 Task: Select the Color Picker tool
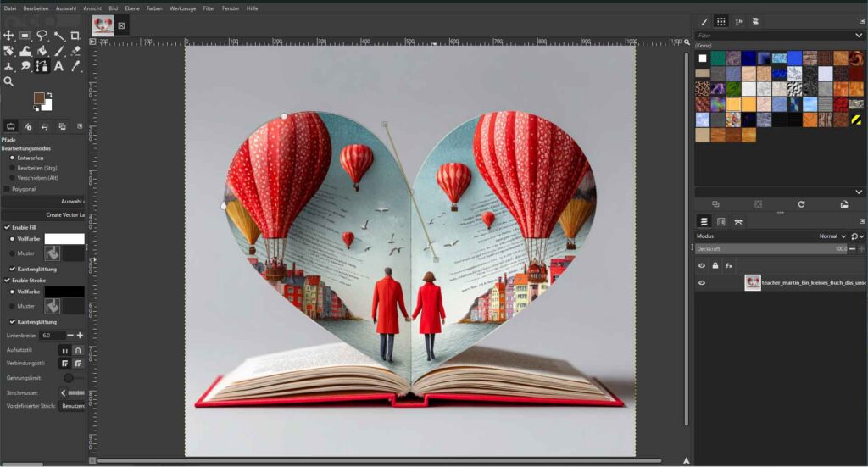coord(75,66)
